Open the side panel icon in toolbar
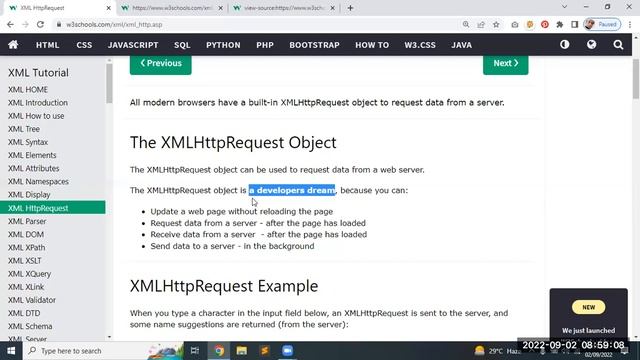 tap(575, 24)
